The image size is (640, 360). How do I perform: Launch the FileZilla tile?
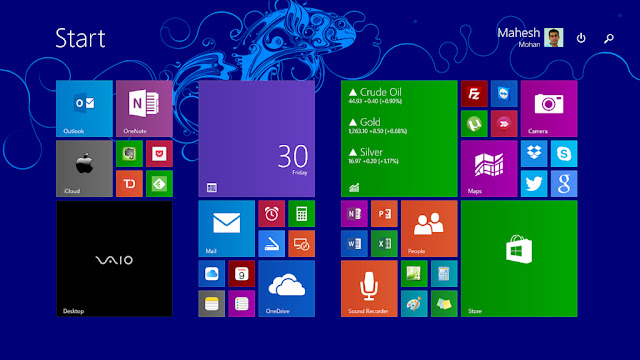474,93
